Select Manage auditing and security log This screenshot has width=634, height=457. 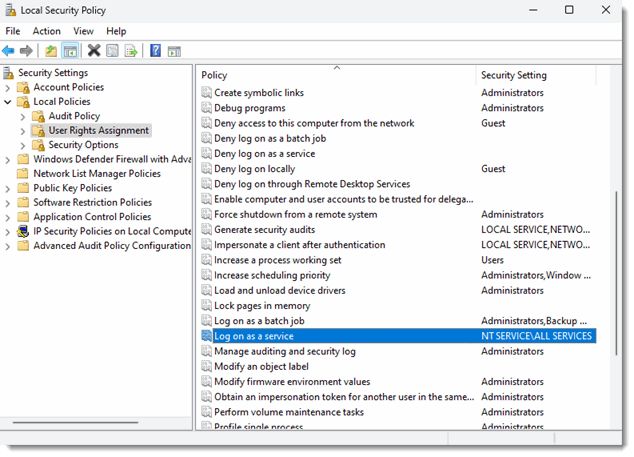point(285,351)
